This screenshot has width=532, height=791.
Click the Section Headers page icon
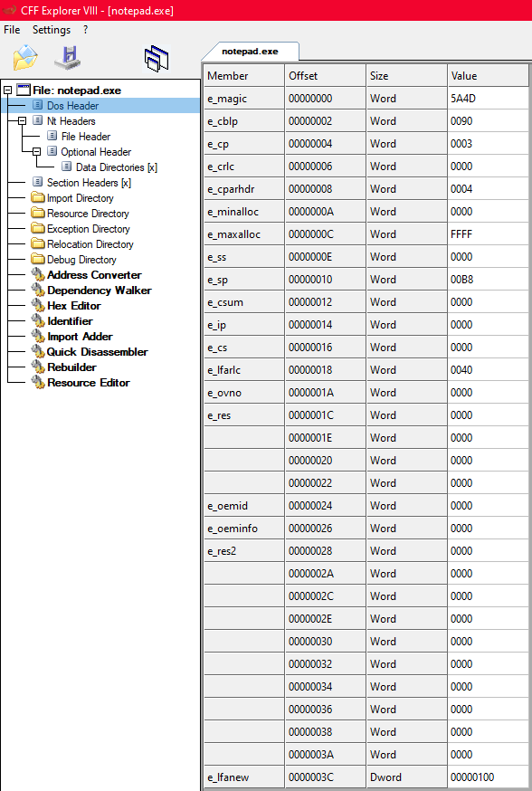pyautogui.click(x=37, y=182)
